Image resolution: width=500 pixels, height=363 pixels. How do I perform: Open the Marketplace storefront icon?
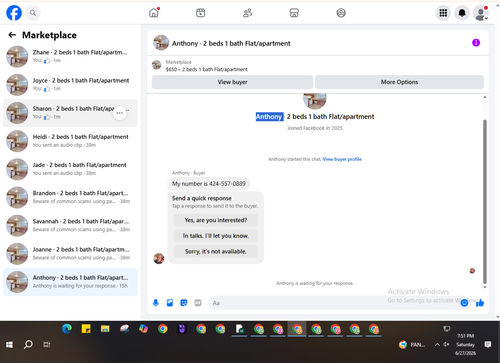click(294, 13)
